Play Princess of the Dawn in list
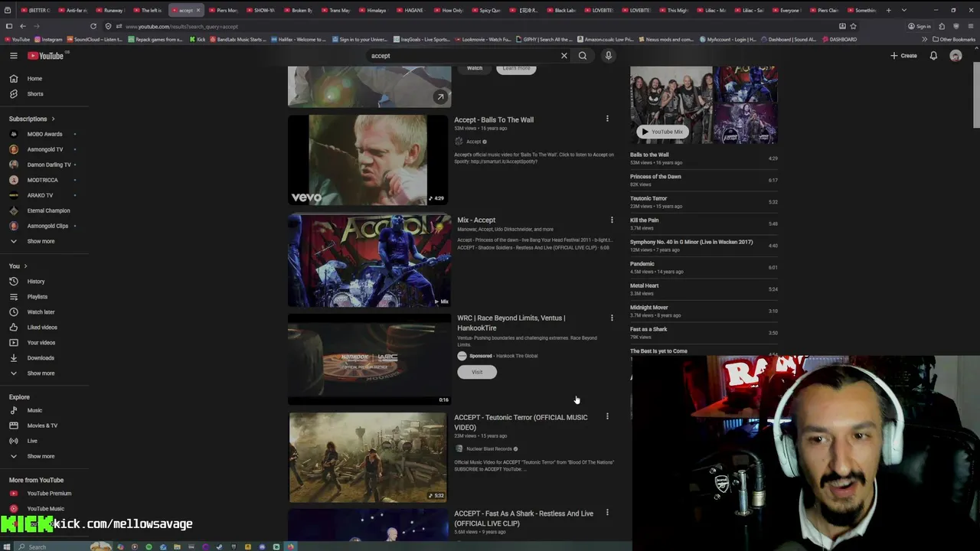This screenshot has width=980, height=551. 704,180
